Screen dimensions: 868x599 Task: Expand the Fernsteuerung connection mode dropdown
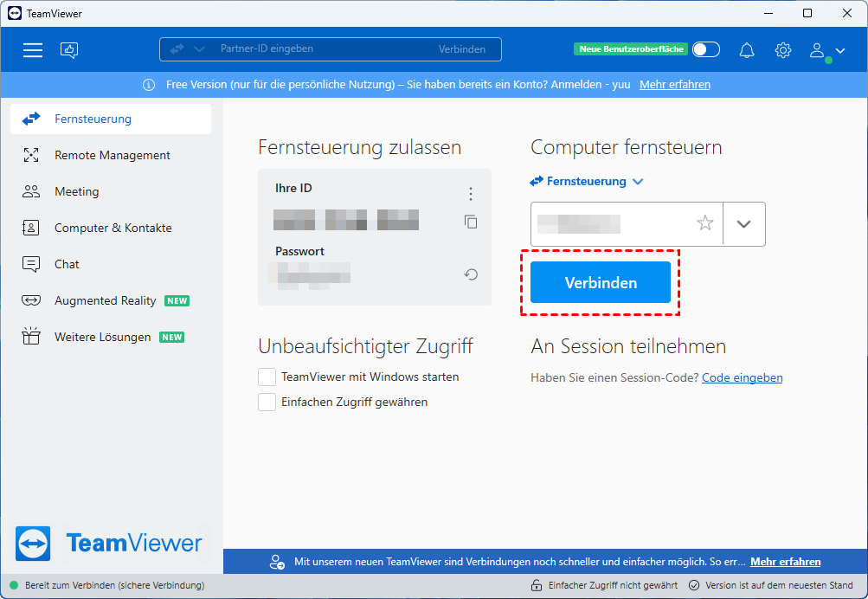click(x=638, y=182)
